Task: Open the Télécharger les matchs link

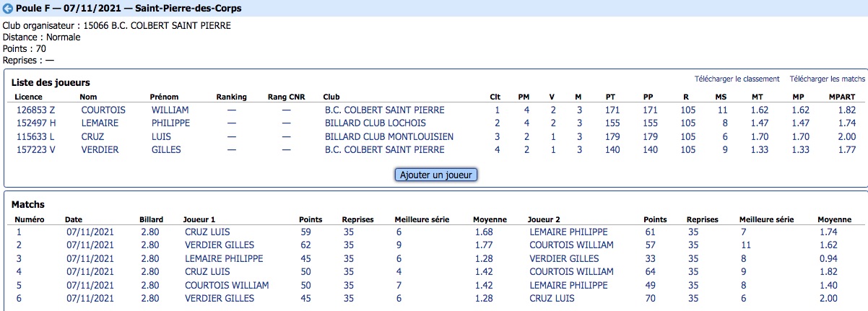Action: coord(828,79)
